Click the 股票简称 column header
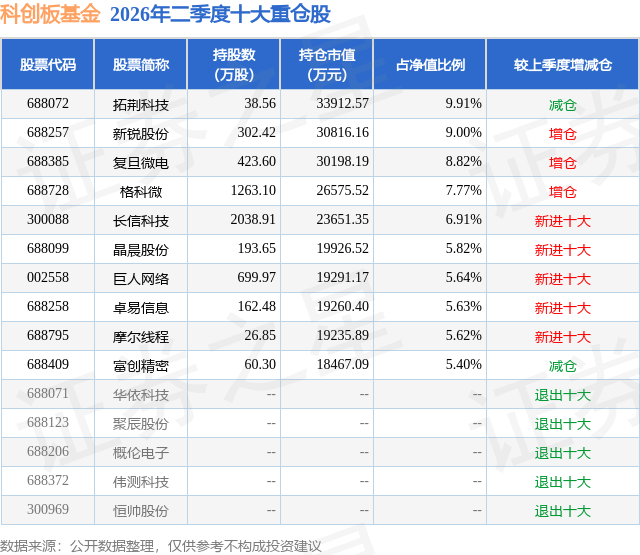Viewport: 640px width, 555px height. [141, 64]
